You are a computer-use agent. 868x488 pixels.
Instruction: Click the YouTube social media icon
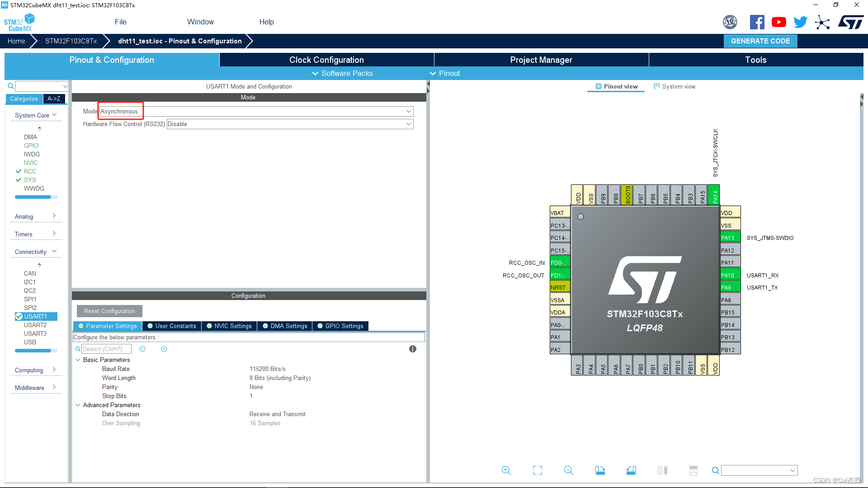(778, 23)
